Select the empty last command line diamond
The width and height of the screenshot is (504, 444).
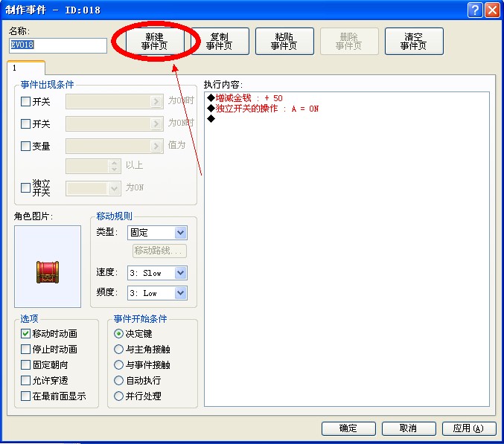click(x=211, y=119)
